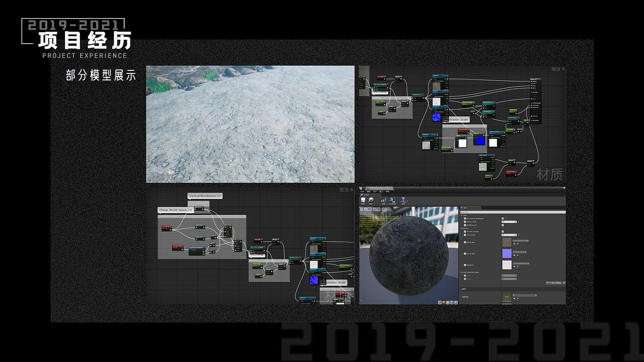Click the Save toolbar icon
This screenshot has height=362, width=644.
pos(363,200)
